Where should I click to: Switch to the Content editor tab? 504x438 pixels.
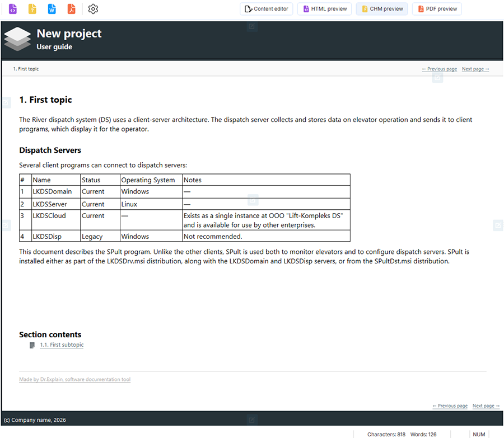coord(266,9)
